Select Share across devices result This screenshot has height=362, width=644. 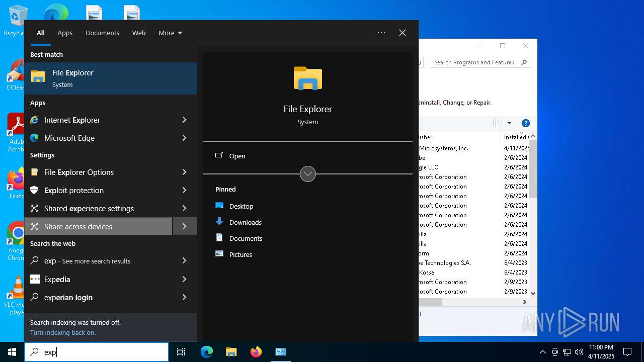[99, 226]
